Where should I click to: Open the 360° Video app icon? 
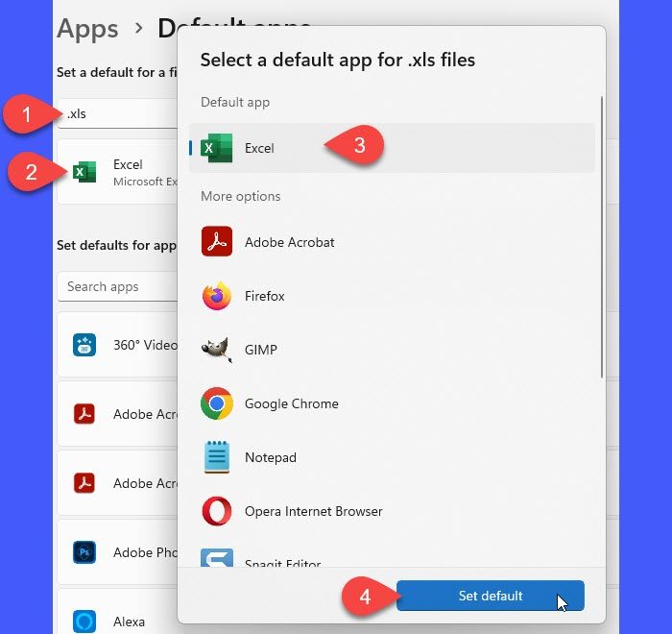click(x=84, y=345)
